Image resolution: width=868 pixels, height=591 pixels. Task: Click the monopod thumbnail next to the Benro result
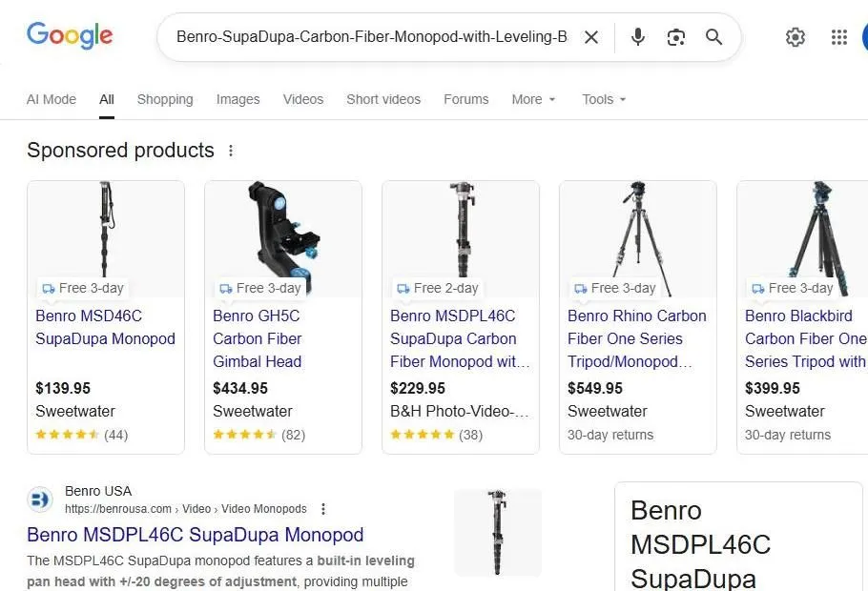(497, 532)
